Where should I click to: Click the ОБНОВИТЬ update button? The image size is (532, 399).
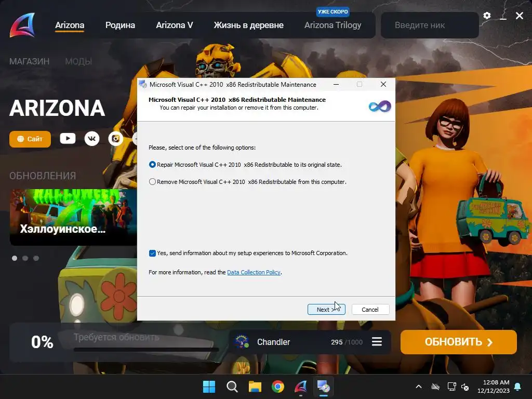click(x=458, y=342)
